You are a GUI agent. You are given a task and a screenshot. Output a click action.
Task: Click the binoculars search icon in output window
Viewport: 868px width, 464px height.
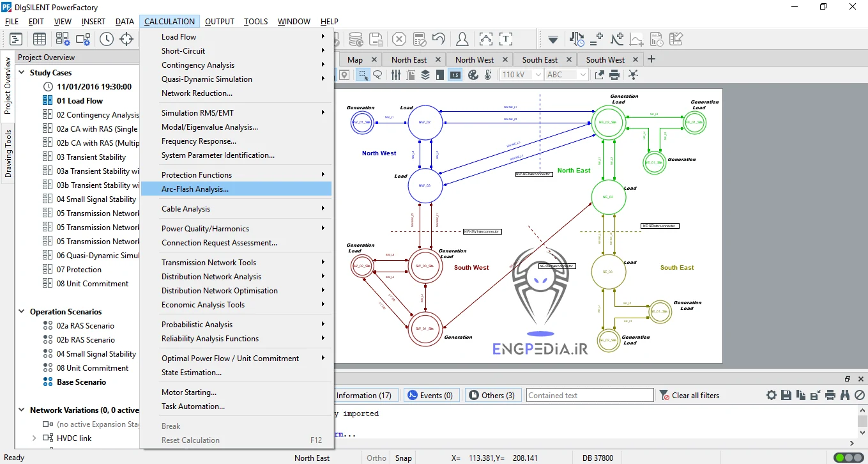pyautogui.click(x=845, y=395)
